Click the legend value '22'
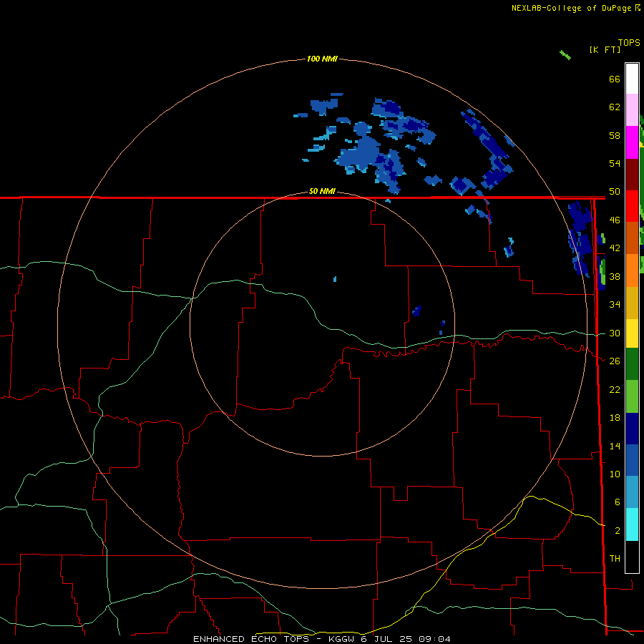This screenshot has width=644, height=644. tap(615, 390)
